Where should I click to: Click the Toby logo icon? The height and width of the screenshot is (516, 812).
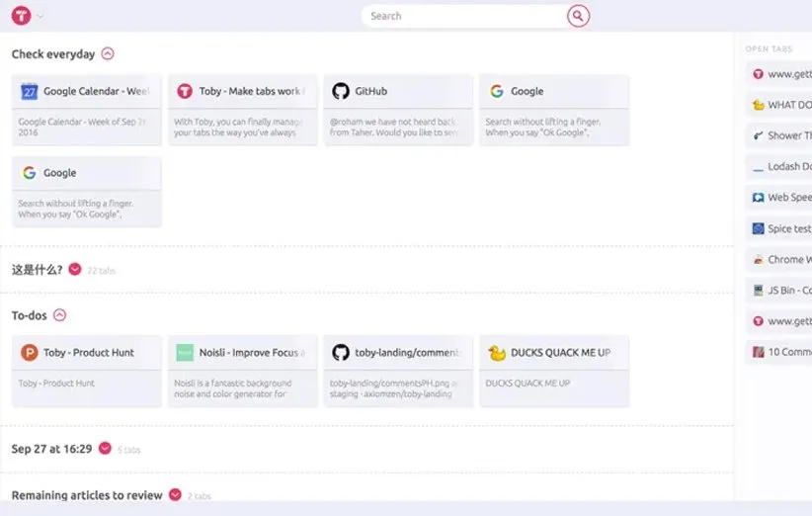coord(21,16)
